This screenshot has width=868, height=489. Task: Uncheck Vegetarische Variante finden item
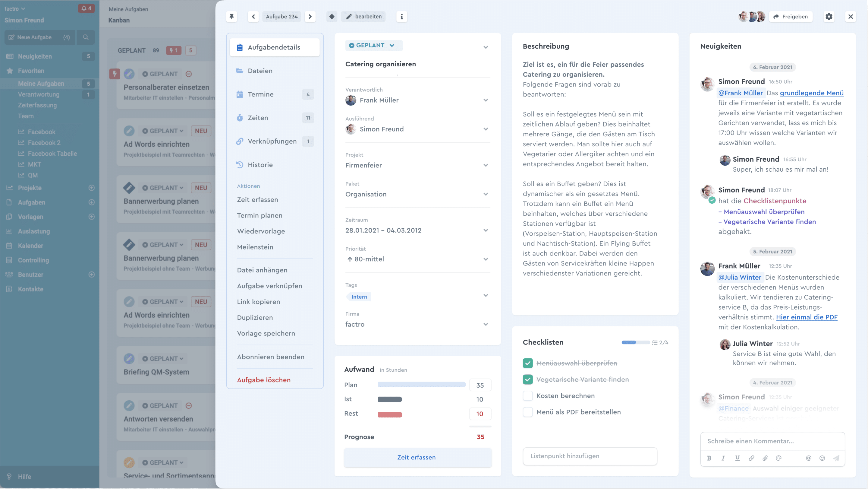(528, 380)
